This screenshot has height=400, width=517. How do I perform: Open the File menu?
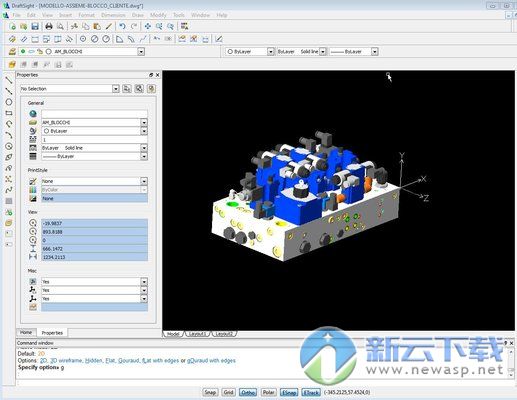click(16, 15)
